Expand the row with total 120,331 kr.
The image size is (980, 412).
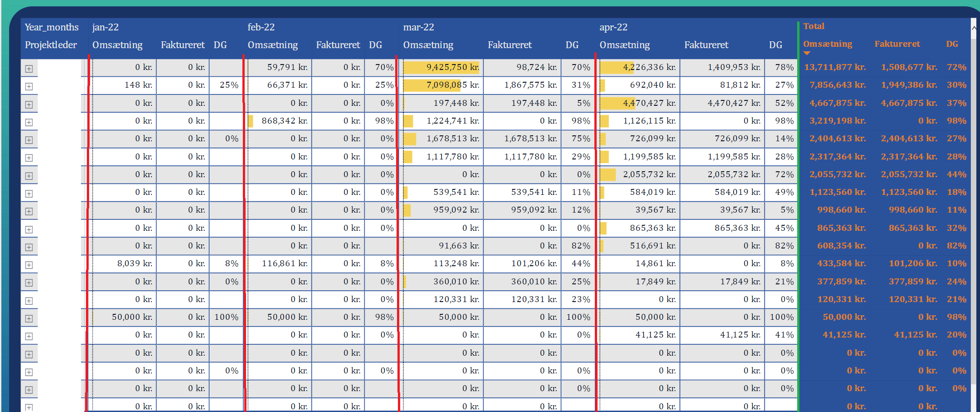click(29, 301)
